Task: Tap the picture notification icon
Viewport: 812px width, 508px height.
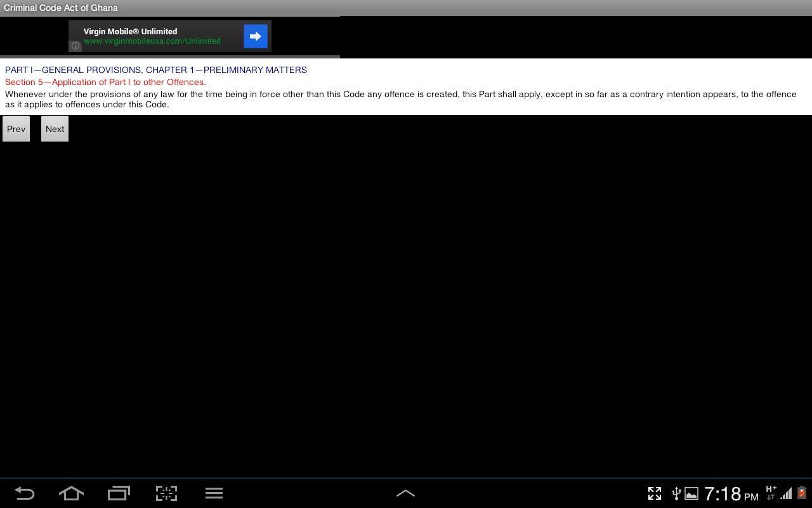Action: pyautogui.click(x=691, y=493)
